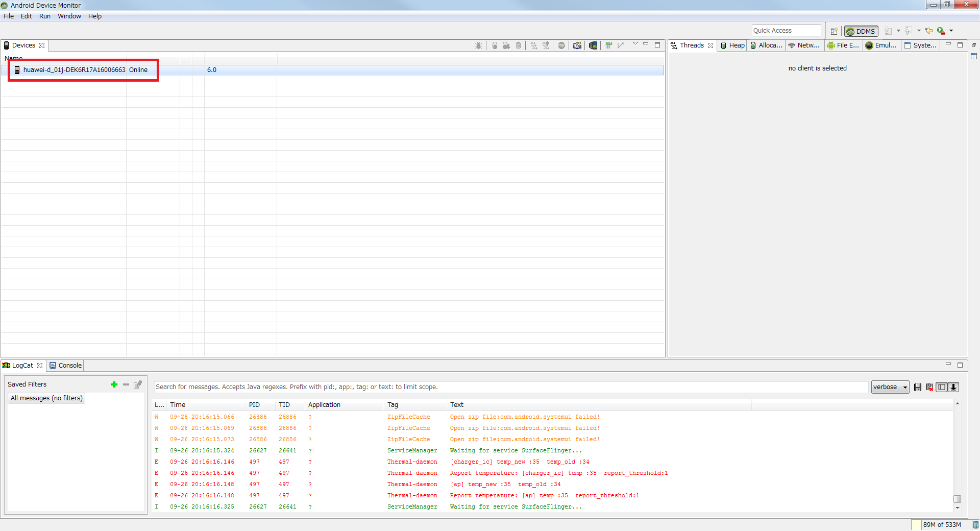Click the Time column header in LogCat
This screenshot has width=980, height=531.
(207, 405)
